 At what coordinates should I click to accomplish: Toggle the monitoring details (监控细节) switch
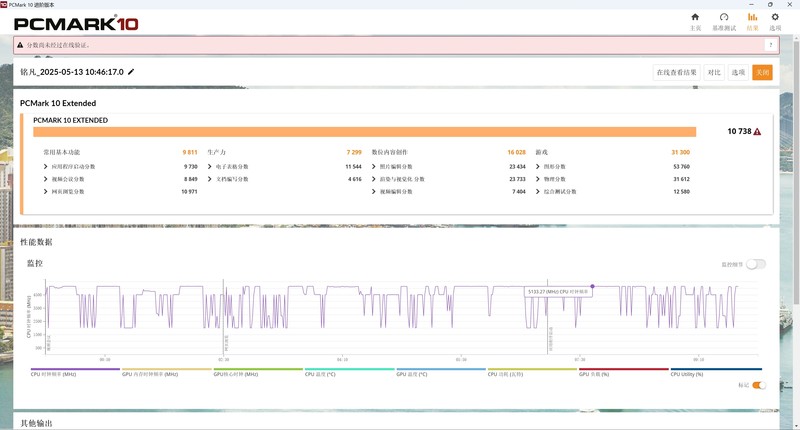pyautogui.click(x=756, y=264)
